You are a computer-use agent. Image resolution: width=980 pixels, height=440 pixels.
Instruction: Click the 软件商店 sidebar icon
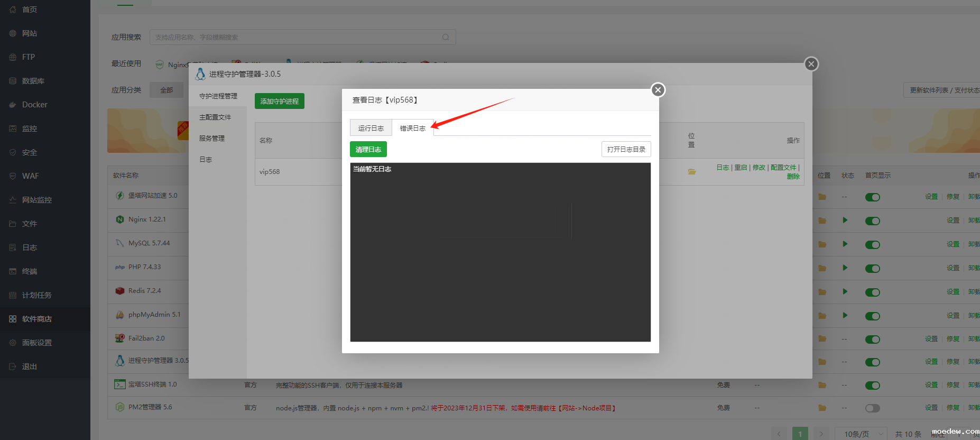coord(13,319)
